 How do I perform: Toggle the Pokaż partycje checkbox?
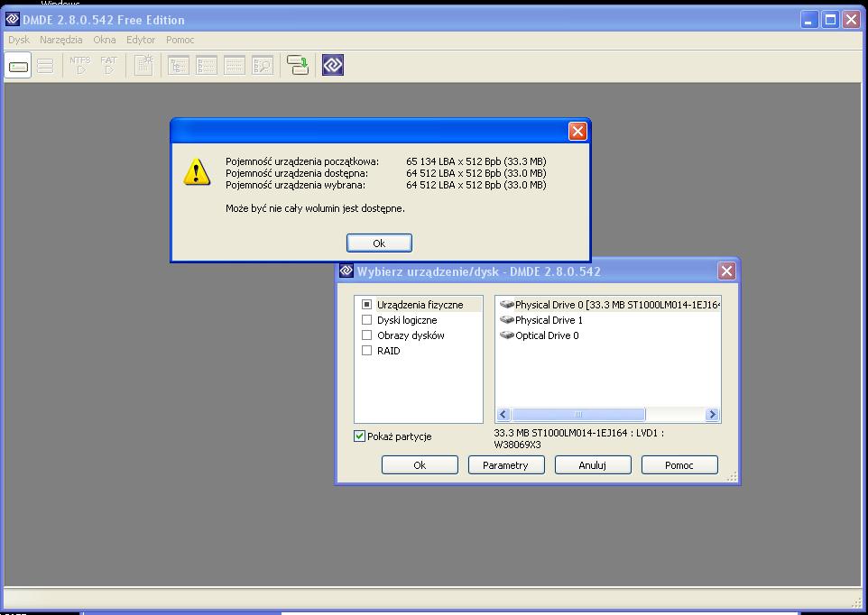pos(360,436)
